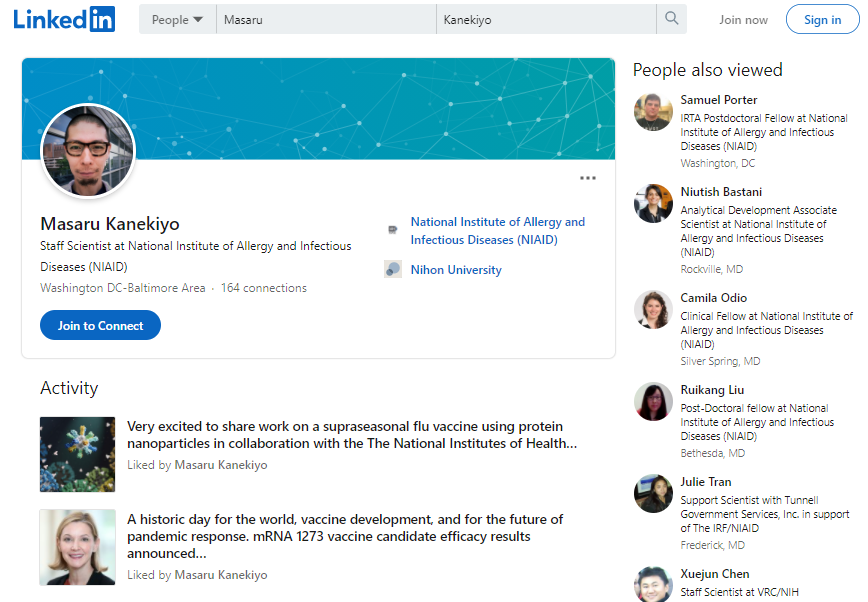This screenshot has width=868, height=602.
Task: Open the historic day vaccine post
Action: coord(345,536)
